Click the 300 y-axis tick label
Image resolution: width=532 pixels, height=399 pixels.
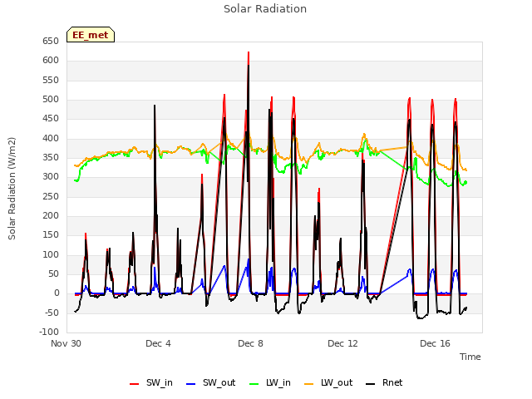[51, 177]
